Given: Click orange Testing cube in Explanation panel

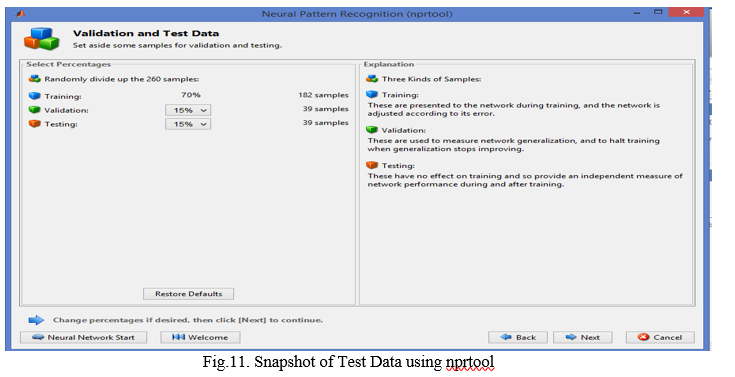Looking at the screenshot, I should (372, 165).
